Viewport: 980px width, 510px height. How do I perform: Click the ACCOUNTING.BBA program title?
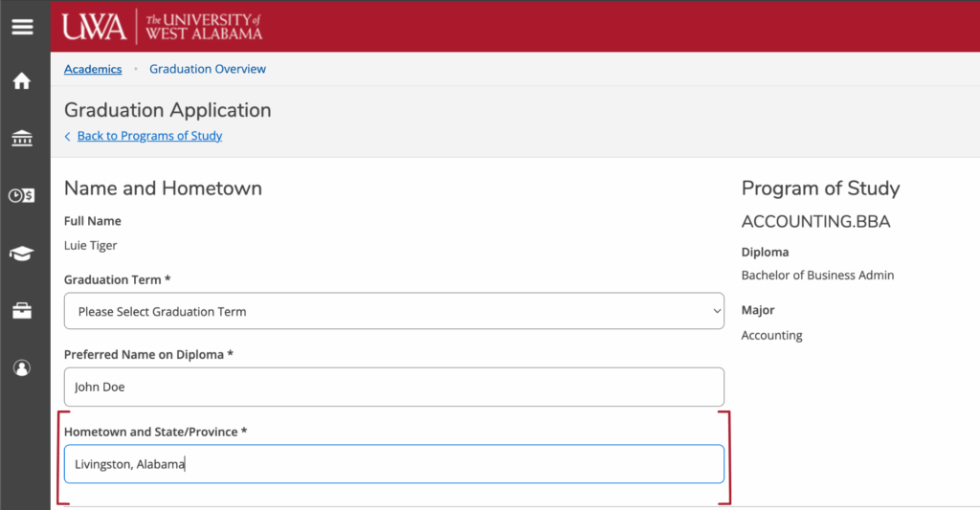click(815, 222)
